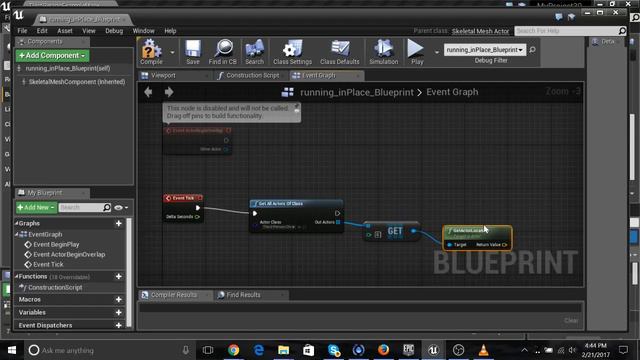Switch to the Compiler Results tab
The image size is (640, 360).
click(x=175, y=295)
